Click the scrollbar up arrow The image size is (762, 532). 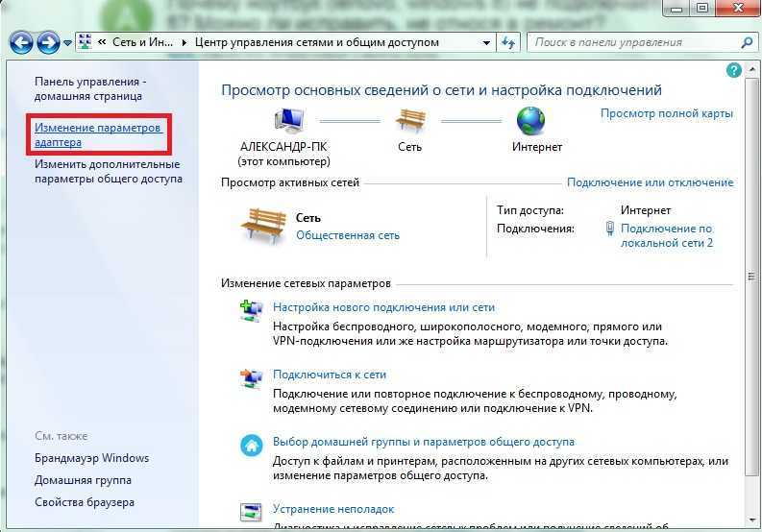751,69
